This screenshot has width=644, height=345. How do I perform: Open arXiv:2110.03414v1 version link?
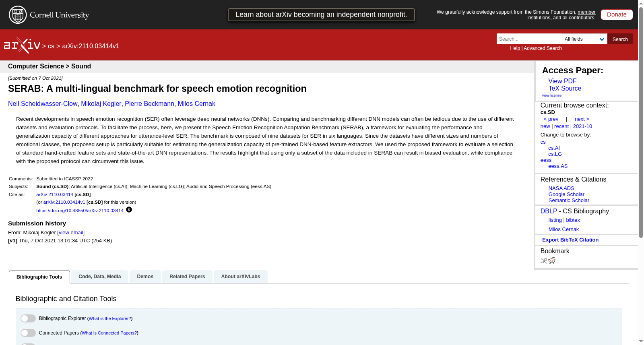click(64, 202)
